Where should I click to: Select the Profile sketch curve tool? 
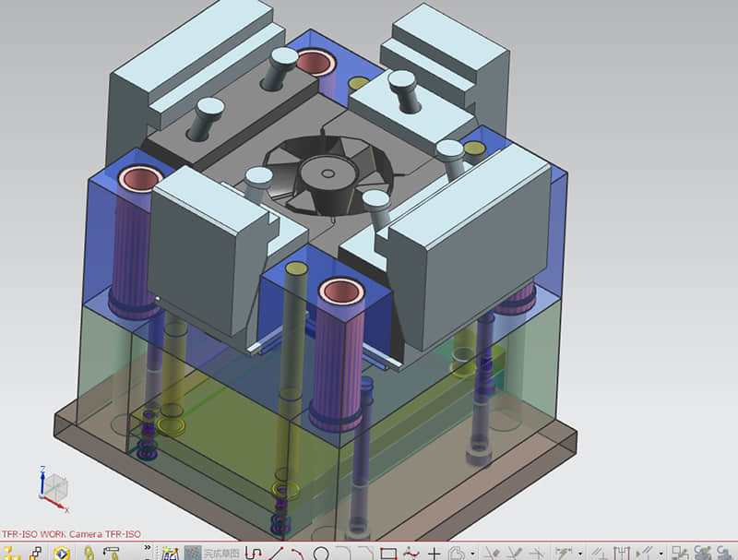tap(253, 553)
